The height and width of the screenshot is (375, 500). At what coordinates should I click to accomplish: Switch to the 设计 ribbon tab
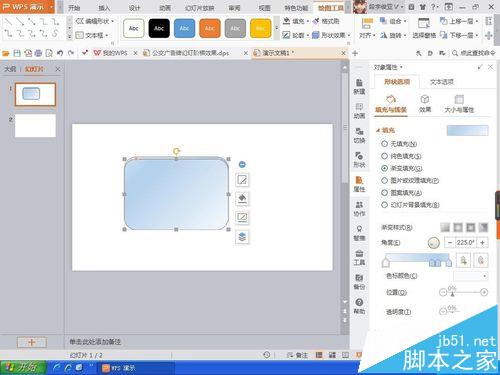point(134,8)
